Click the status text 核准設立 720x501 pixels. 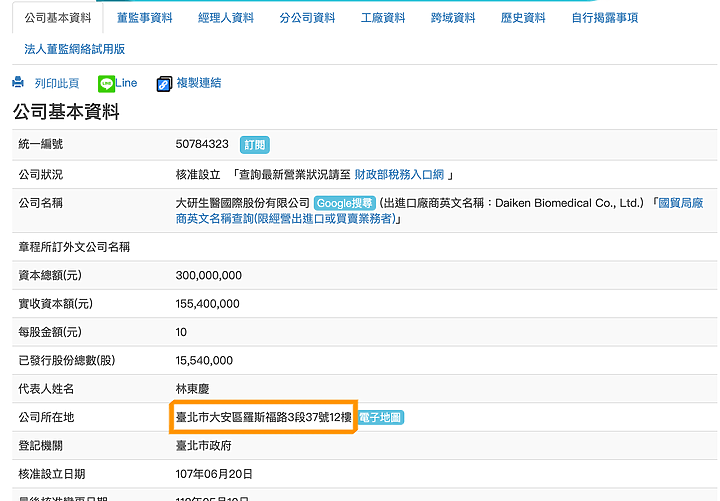coord(198,175)
